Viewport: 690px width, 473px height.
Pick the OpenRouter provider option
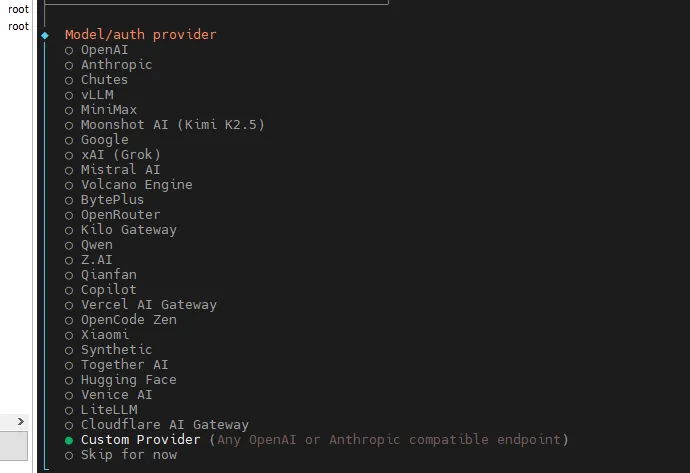pyautogui.click(x=120, y=215)
